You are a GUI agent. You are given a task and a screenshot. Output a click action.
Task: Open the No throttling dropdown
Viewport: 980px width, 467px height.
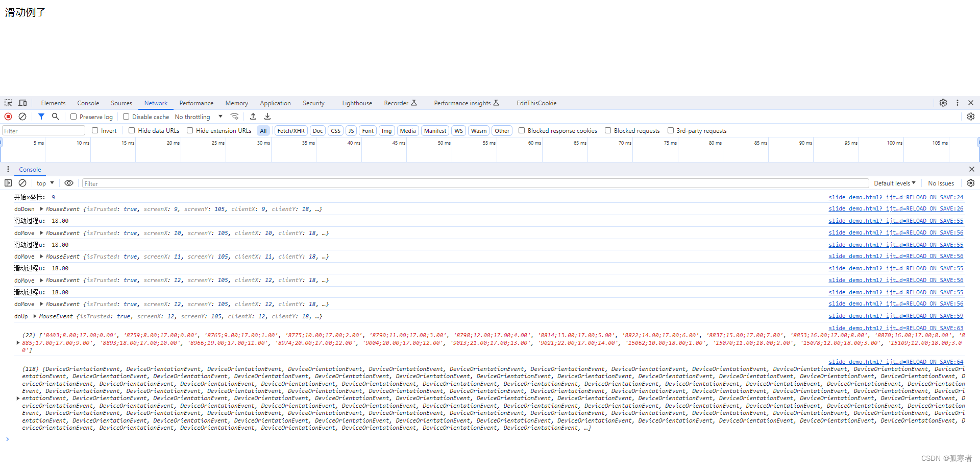(199, 116)
